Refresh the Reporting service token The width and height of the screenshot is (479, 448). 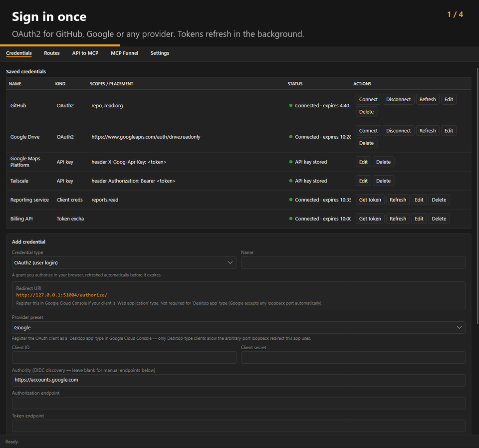coord(398,200)
